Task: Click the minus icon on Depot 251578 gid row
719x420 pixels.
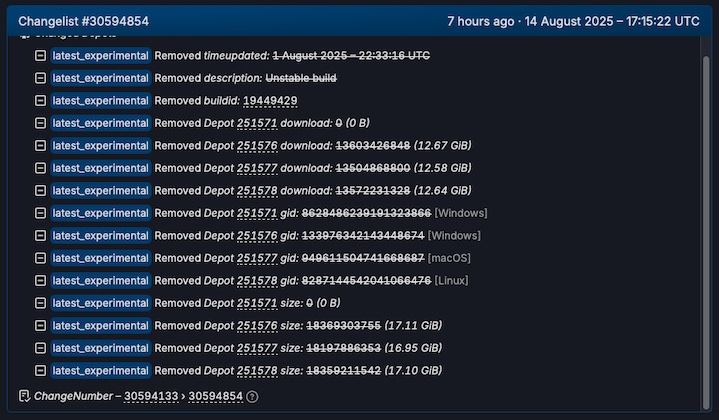Action: 40,281
